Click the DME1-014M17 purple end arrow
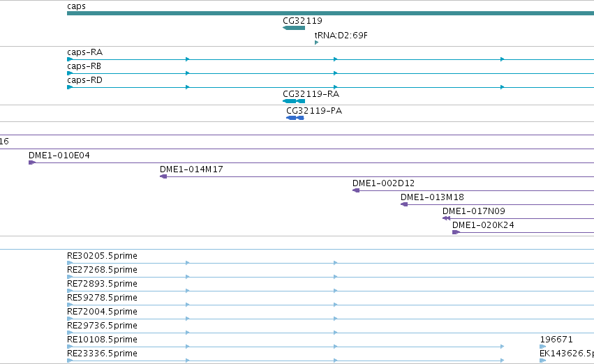The image size is (594, 364). [x=163, y=176]
